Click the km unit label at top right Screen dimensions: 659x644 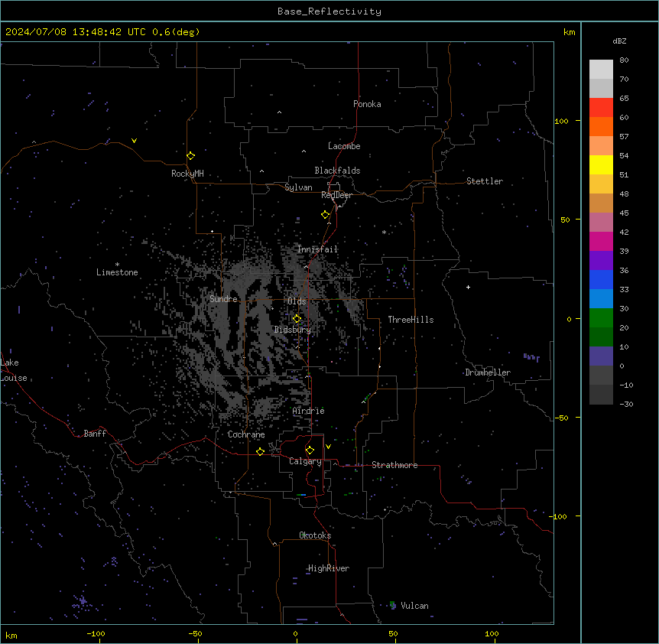569,32
